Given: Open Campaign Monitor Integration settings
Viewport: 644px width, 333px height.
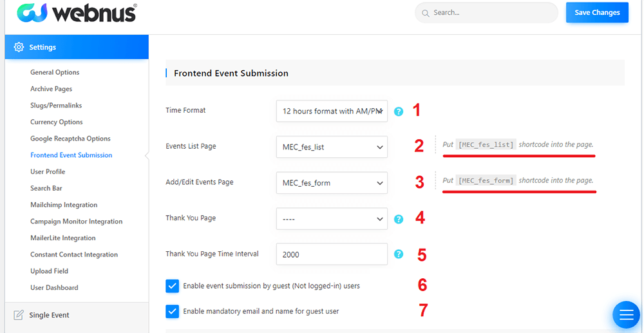Looking at the screenshot, I should 77,222.
